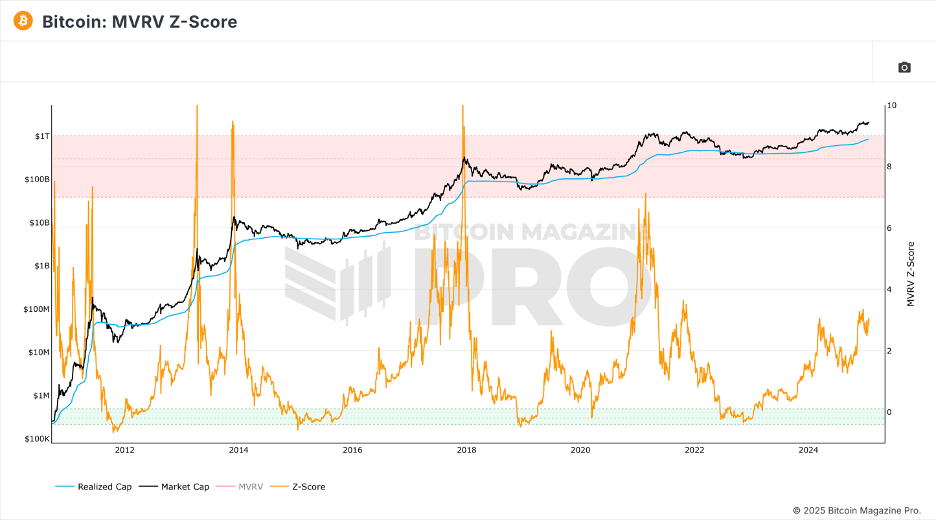Click the Bitcoin: MVRV Z-Score title
The height and width of the screenshot is (520, 936).
pyautogui.click(x=140, y=22)
